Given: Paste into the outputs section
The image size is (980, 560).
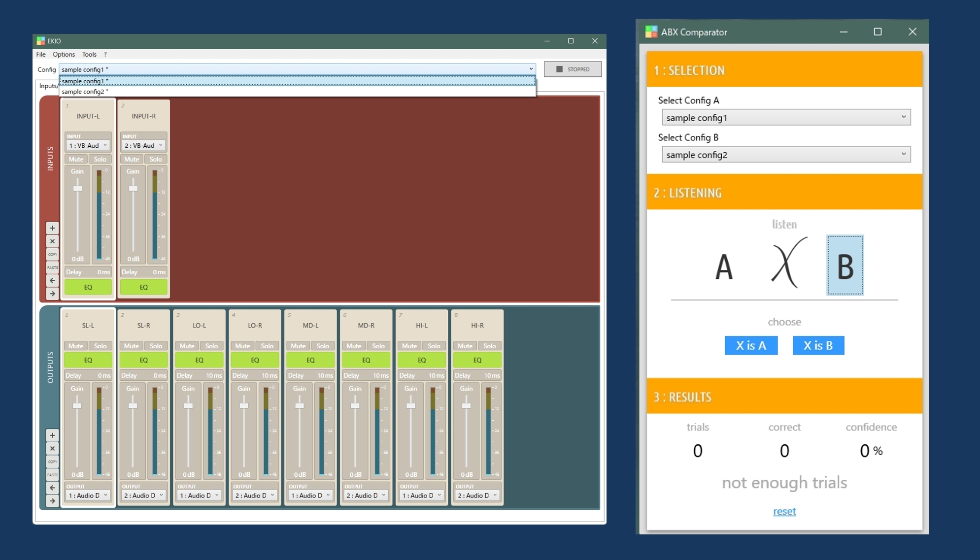Looking at the screenshot, I should (x=52, y=475).
